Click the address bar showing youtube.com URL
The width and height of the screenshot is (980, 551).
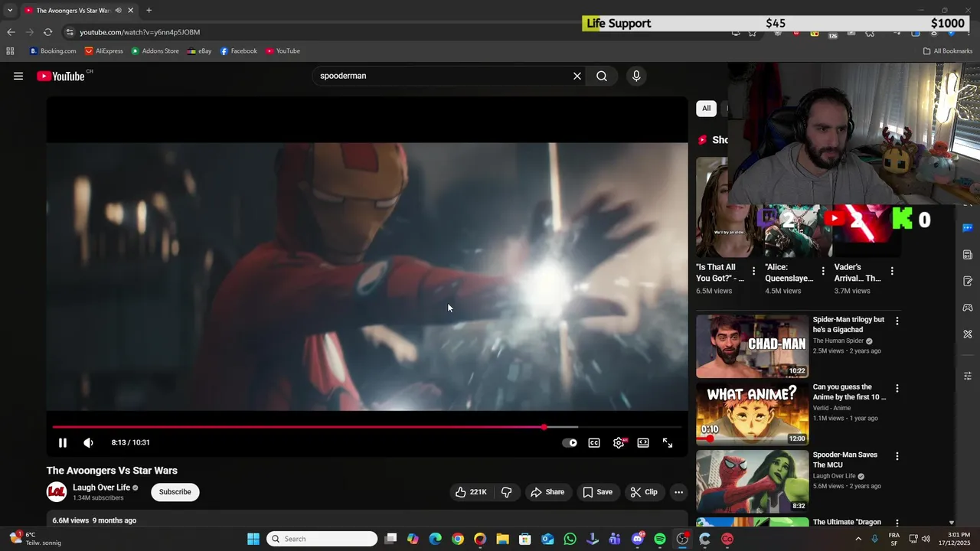point(139,32)
